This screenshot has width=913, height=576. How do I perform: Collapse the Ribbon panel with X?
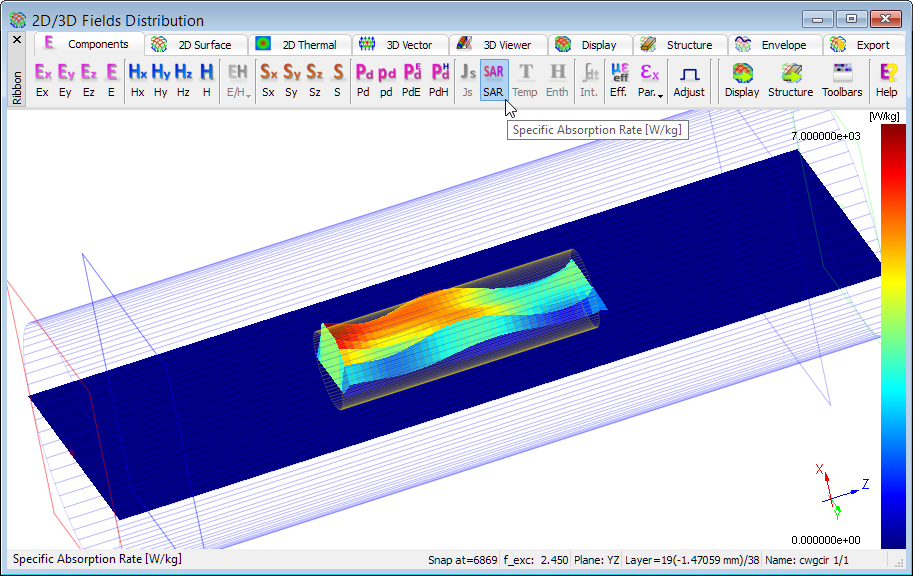17,40
